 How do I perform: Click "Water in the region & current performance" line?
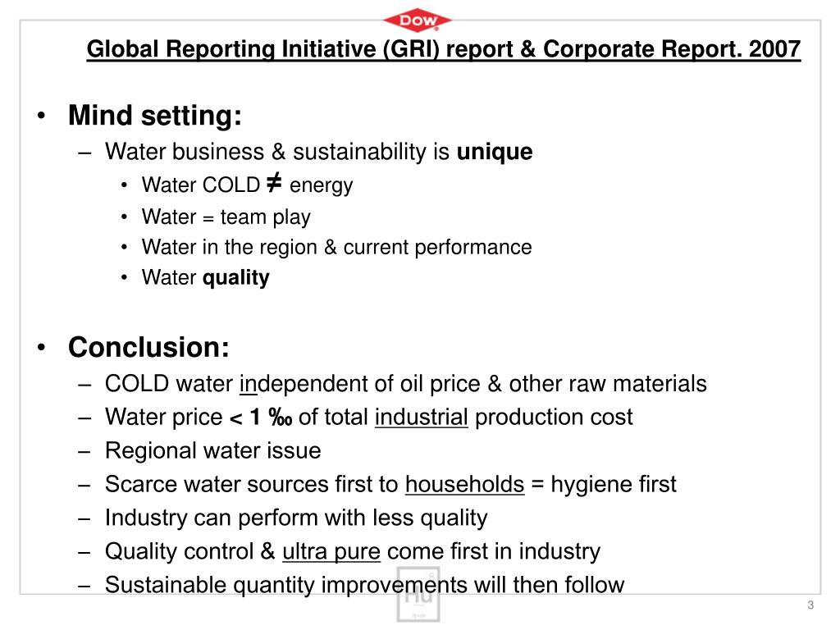click(336, 247)
